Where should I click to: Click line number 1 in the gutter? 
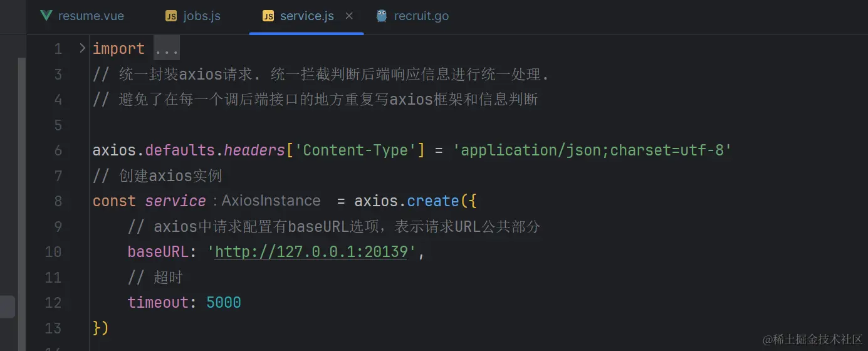[58, 49]
